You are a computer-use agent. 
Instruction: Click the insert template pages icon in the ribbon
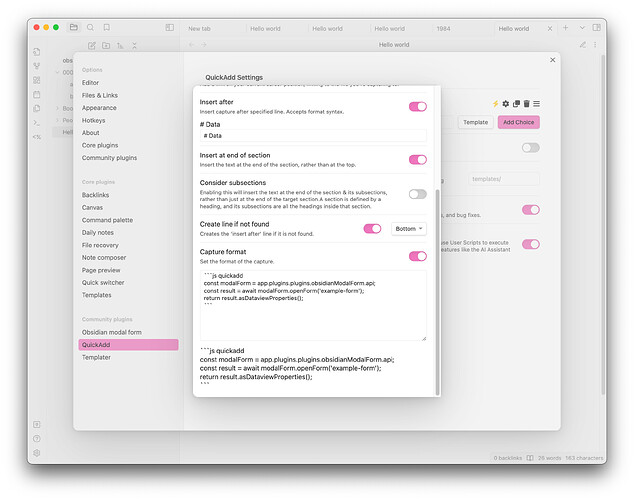tap(37, 109)
